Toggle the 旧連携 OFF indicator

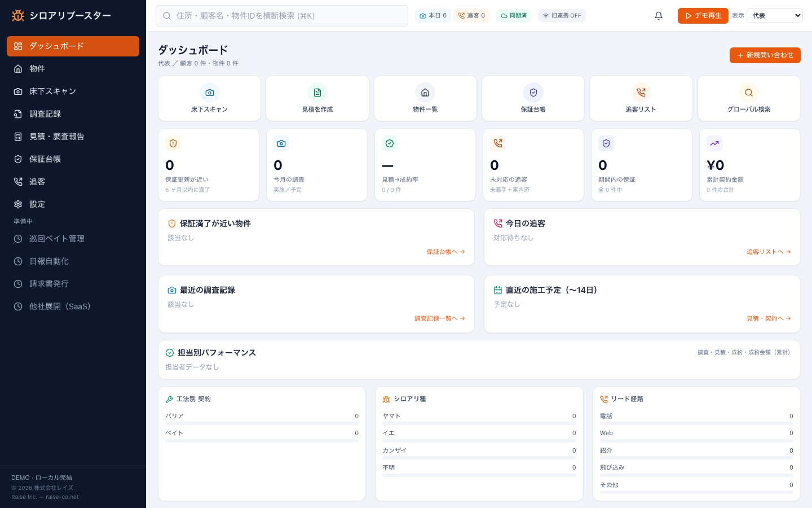click(x=562, y=16)
